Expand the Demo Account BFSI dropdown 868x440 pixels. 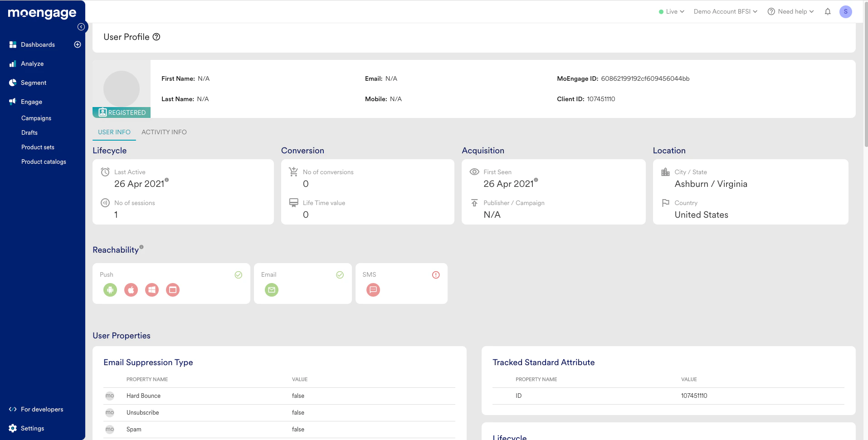coord(726,12)
